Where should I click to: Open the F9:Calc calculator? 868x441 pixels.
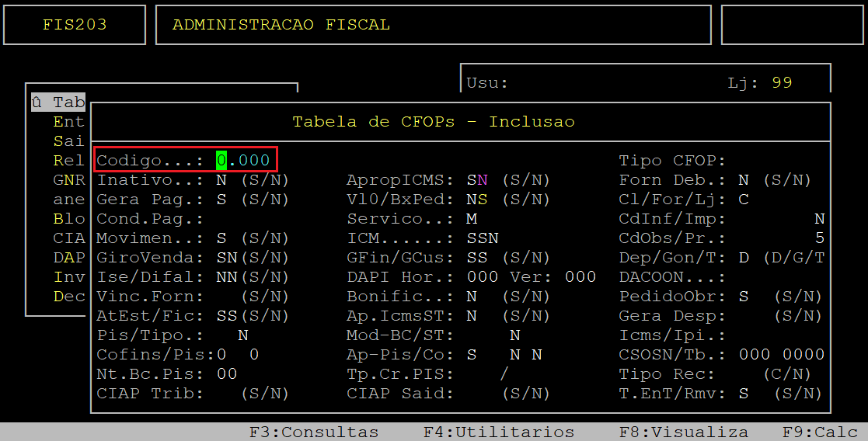tap(819, 432)
